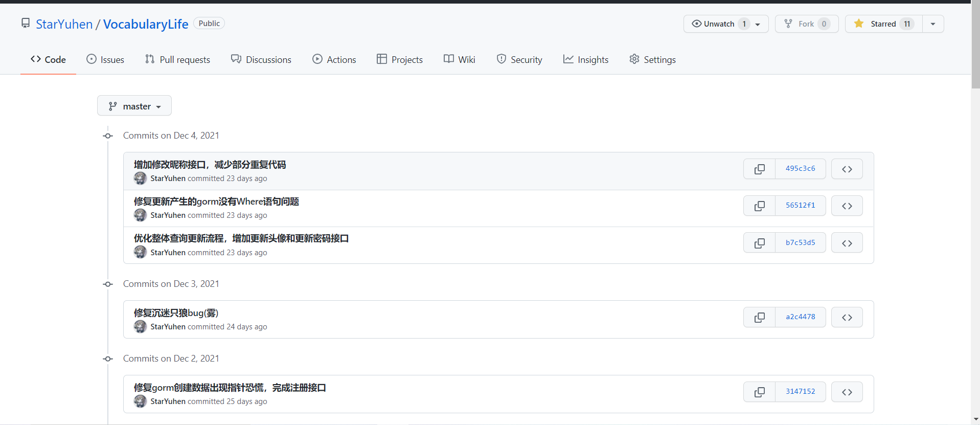Click the repository book icon beside StarYuhen

[26, 24]
